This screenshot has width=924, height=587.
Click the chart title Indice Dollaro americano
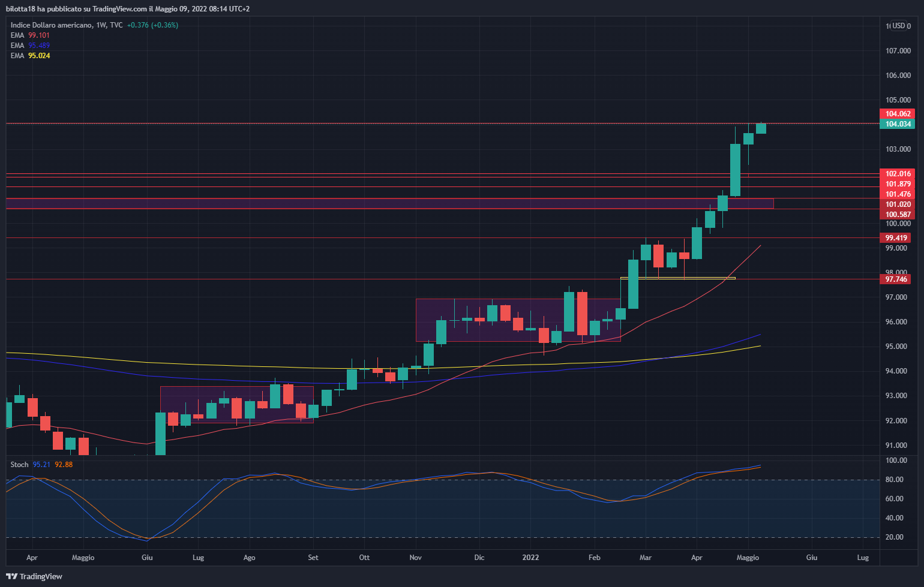tap(52, 25)
